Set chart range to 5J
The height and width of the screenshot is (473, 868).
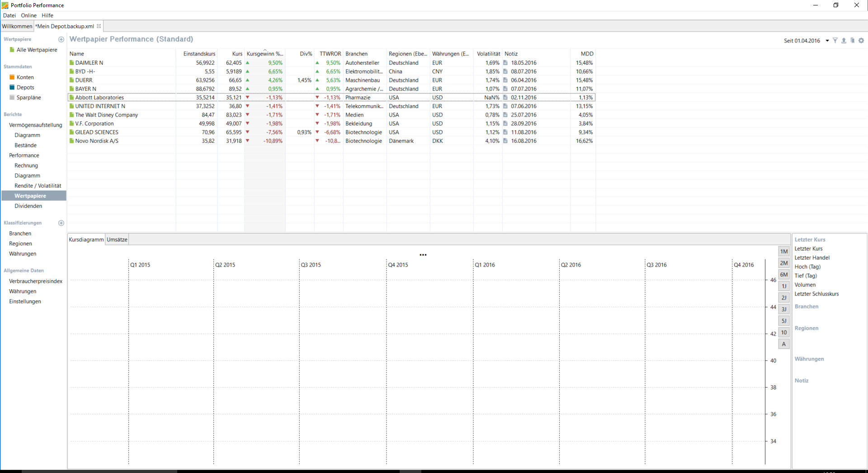[x=784, y=321]
